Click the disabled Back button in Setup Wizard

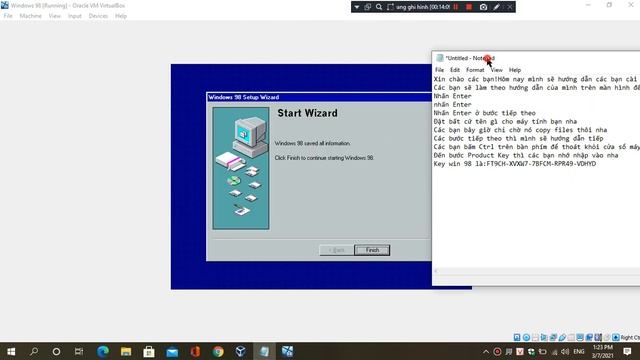[336, 250]
